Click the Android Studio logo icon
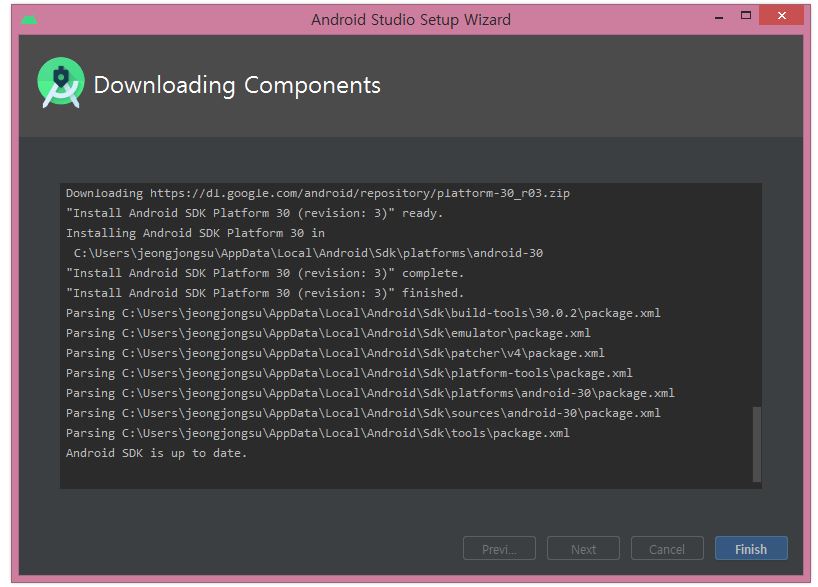 point(61,83)
